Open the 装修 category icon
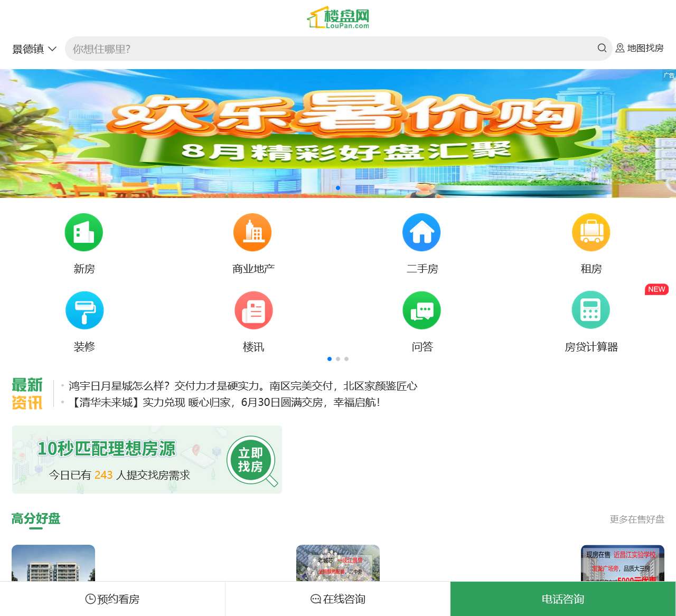 pos(84,310)
